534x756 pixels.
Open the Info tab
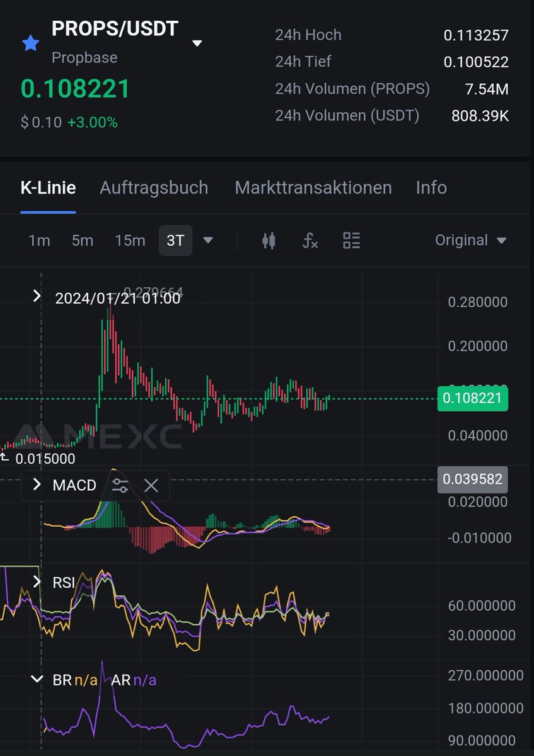[x=431, y=187]
